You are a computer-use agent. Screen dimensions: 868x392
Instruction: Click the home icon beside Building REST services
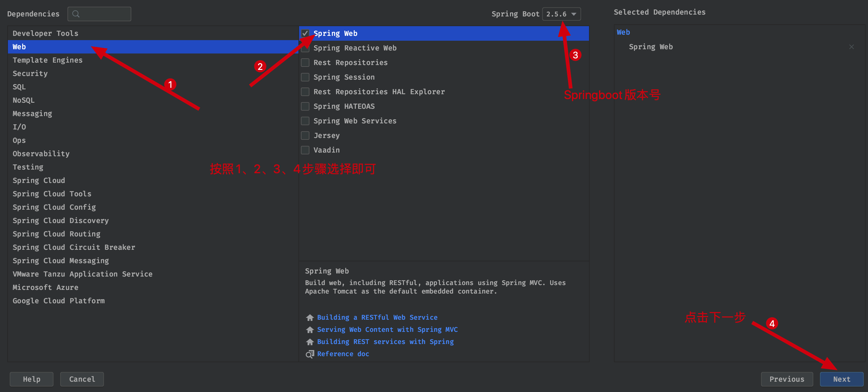[x=310, y=342]
